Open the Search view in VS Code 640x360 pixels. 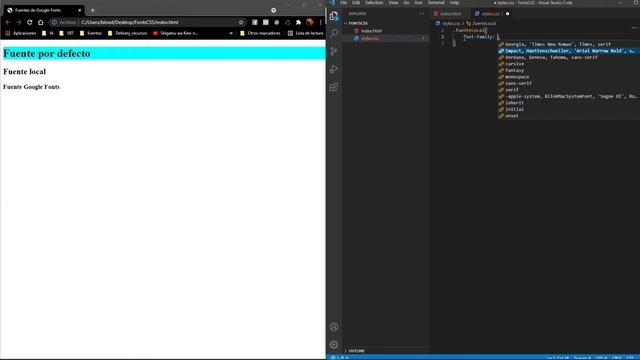click(x=334, y=33)
